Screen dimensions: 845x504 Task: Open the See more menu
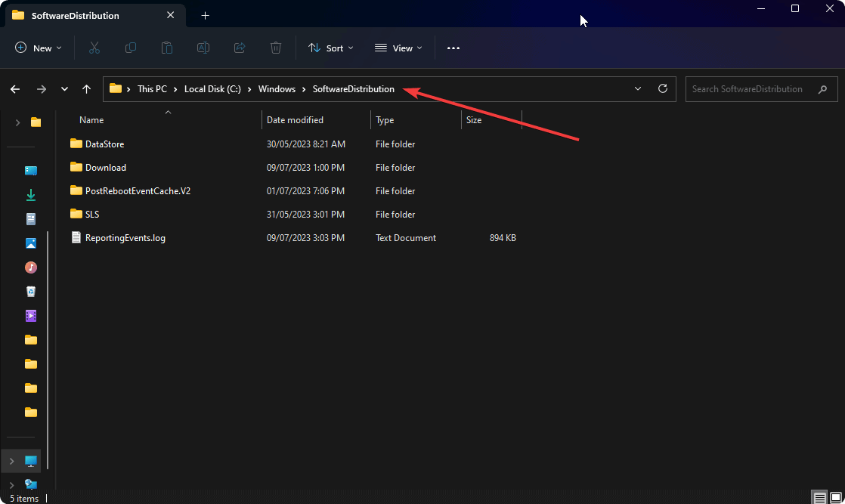pyautogui.click(x=453, y=48)
